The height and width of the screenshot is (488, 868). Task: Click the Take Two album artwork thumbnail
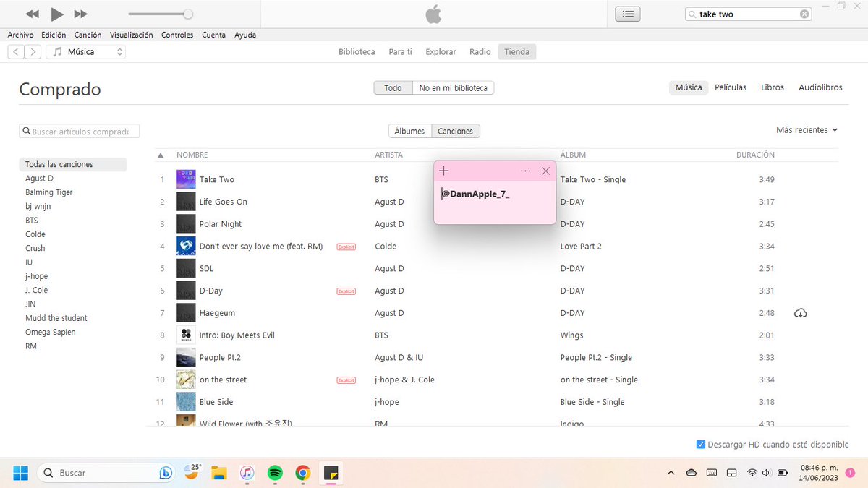pos(186,179)
